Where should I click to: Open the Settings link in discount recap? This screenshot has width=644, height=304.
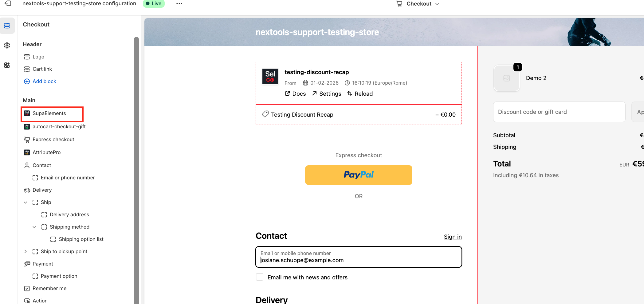330,94
